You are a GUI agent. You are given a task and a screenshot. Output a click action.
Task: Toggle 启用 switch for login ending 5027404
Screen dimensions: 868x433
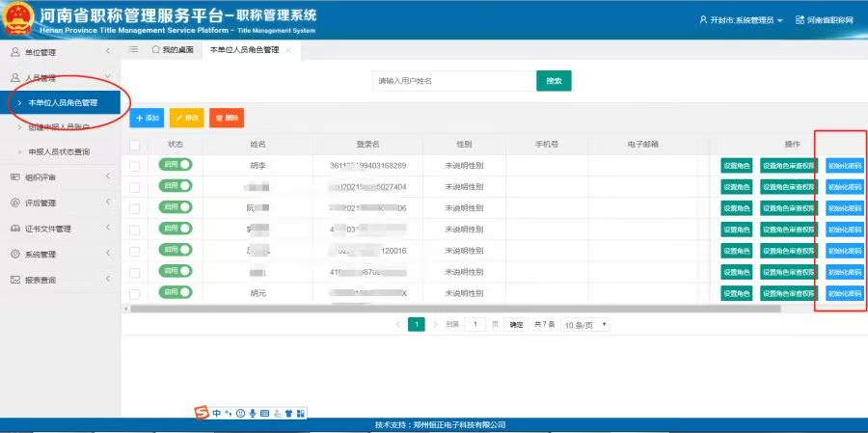click(175, 186)
